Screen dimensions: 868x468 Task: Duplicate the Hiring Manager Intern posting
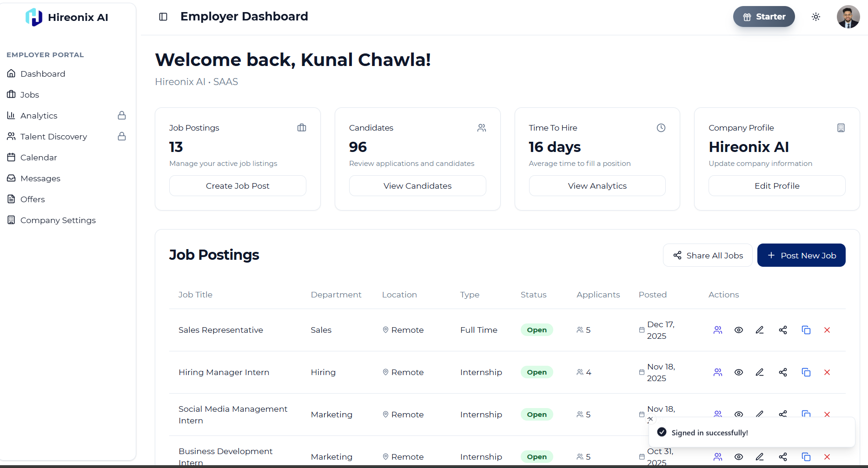806,372
